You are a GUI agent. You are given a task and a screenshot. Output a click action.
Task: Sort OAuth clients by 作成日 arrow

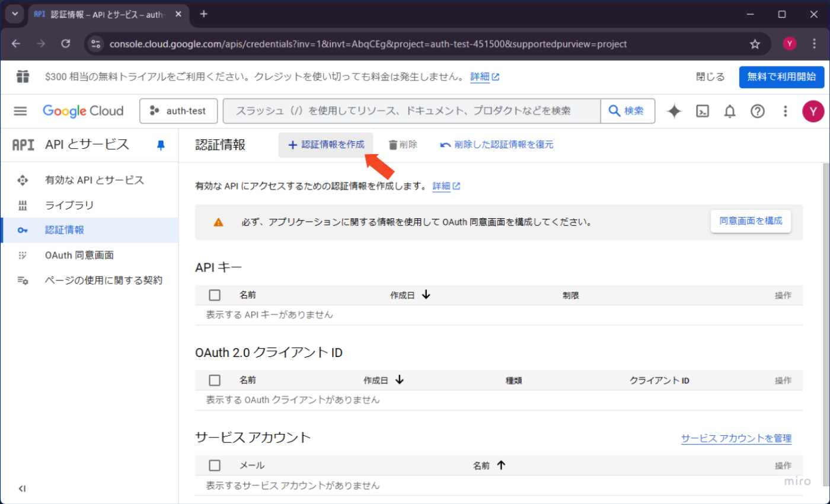(x=399, y=380)
